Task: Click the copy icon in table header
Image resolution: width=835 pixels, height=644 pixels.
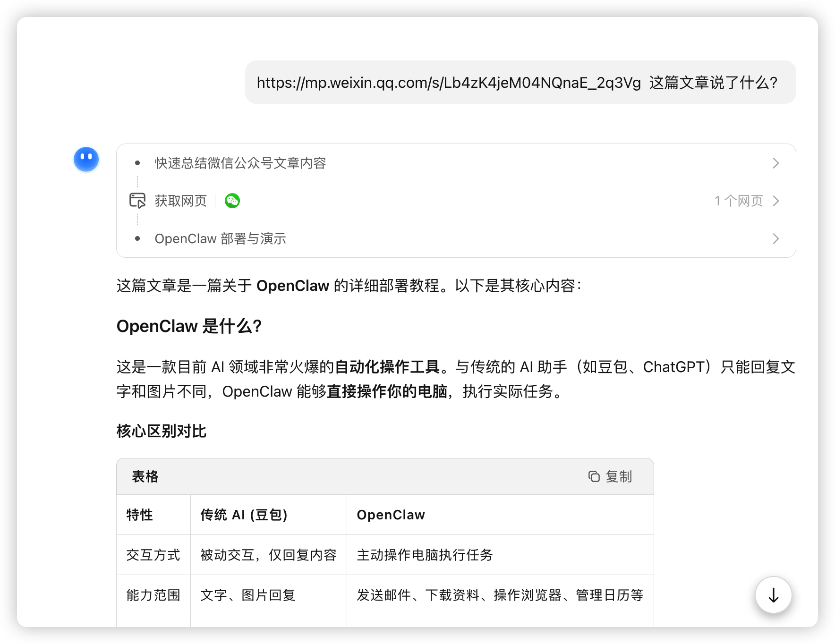Action: pyautogui.click(x=594, y=476)
